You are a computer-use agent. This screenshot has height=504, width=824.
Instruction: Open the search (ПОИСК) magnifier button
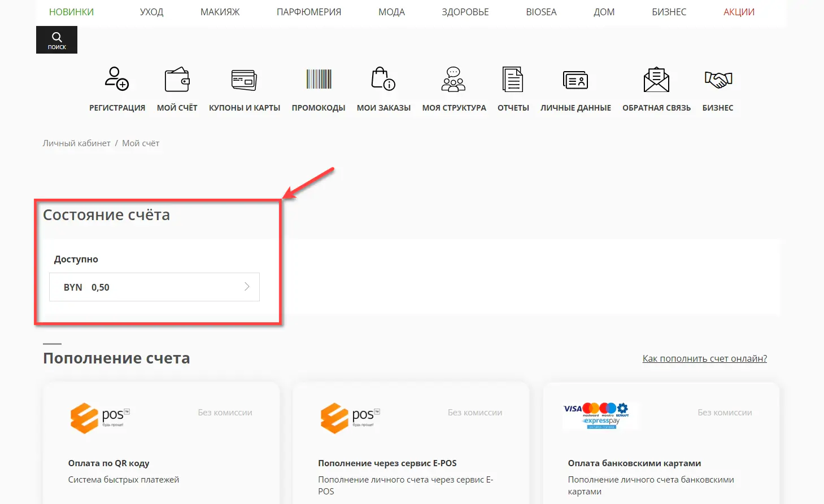pyautogui.click(x=56, y=40)
